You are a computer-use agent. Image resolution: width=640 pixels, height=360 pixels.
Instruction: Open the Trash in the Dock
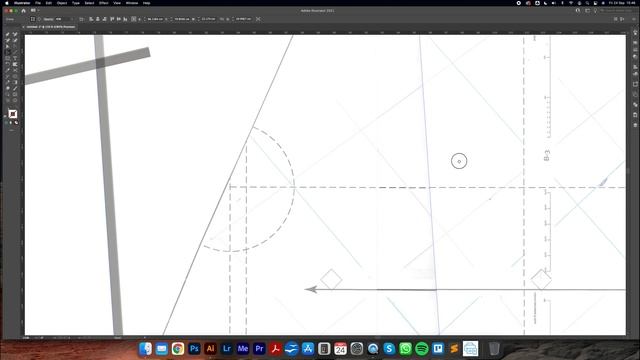tap(494, 349)
